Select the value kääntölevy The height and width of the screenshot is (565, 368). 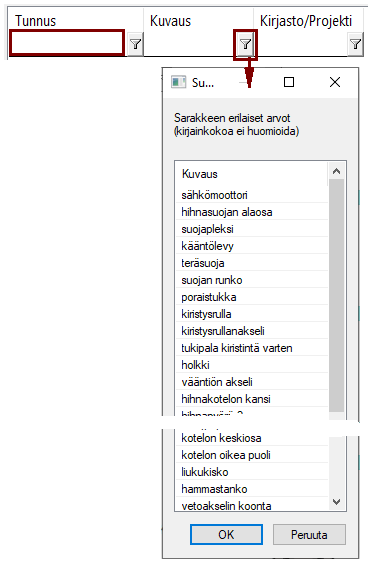[252, 246]
